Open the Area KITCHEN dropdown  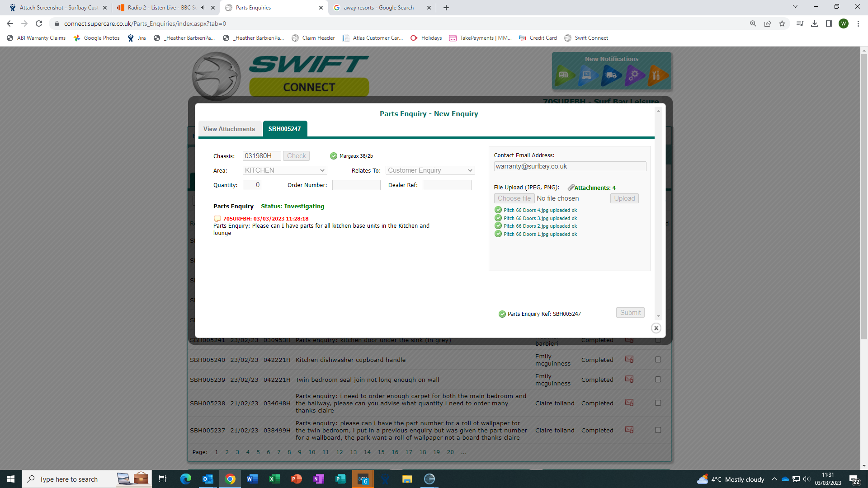[285, 170]
